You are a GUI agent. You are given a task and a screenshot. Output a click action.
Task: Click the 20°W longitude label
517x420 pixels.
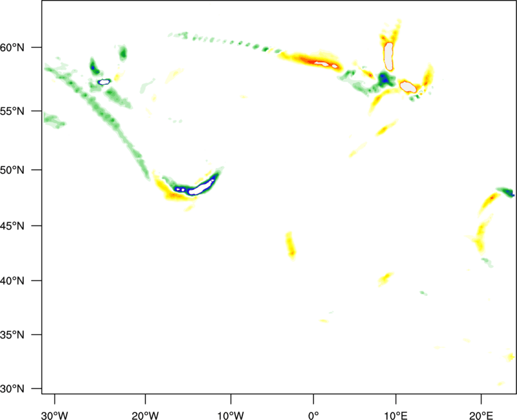click(x=145, y=415)
